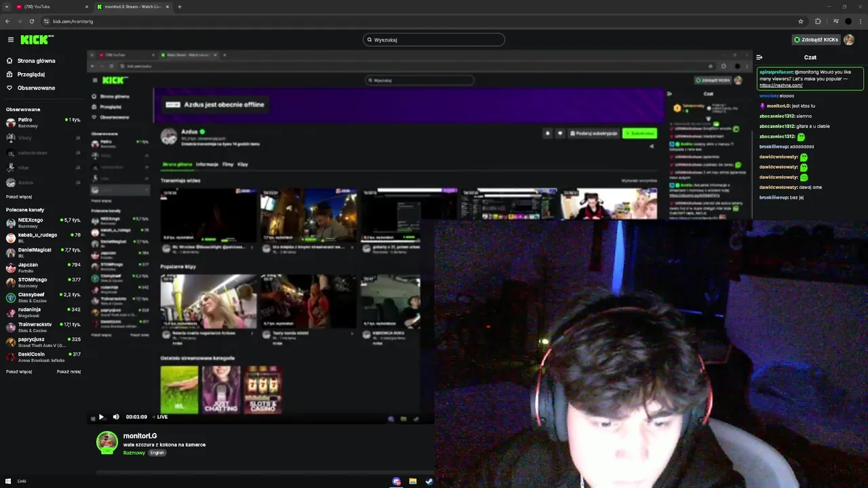
Task: Open followed channel Vitaly
Action: (43, 138)
